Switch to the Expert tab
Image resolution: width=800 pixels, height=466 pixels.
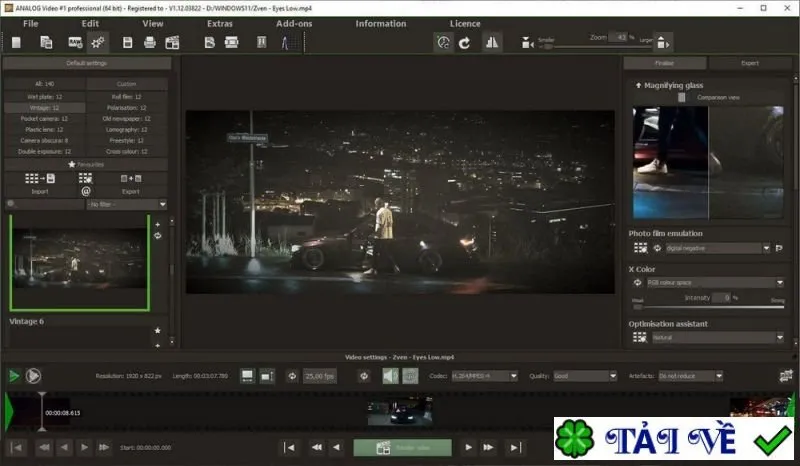(x=749, y=63)
